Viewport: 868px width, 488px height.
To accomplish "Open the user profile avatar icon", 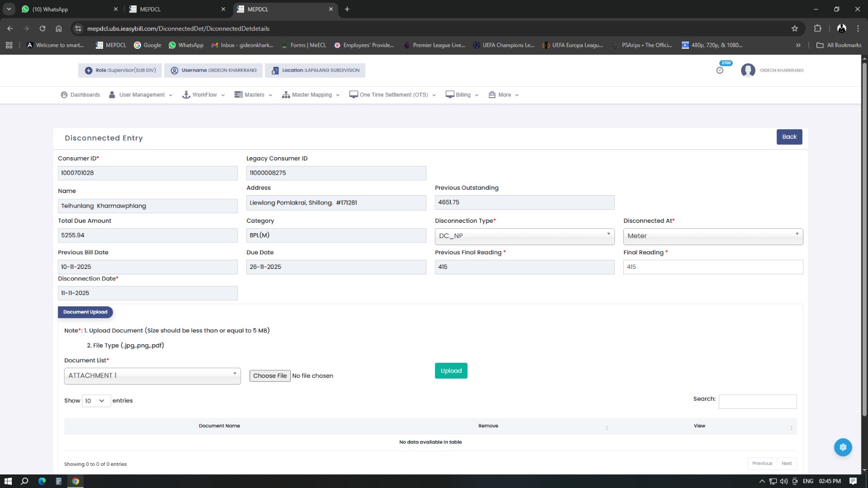I will 748,70.
